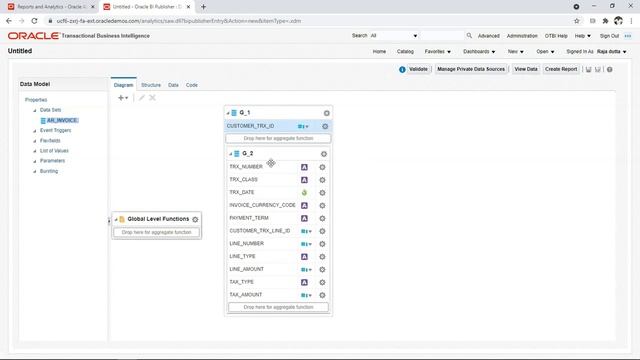This screenshot has width=640, height=360.
Task: Click the save icon near Create Report
Action: pos(589,69)
